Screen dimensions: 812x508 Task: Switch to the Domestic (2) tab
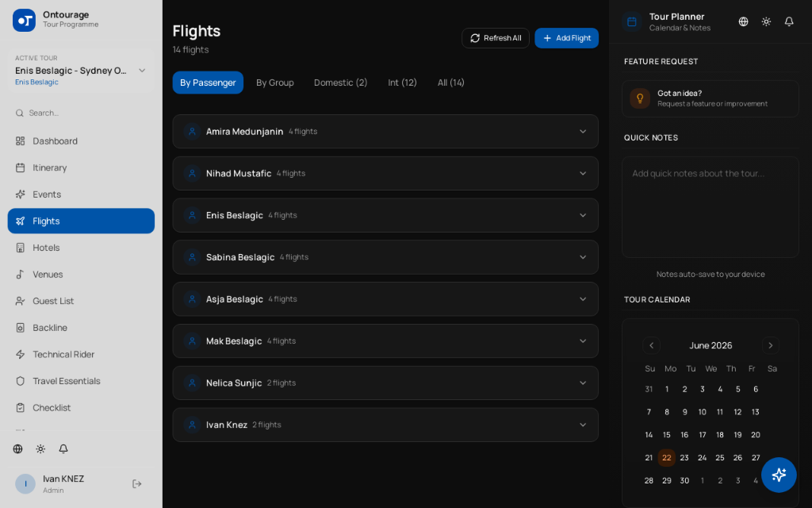(x=341, y=83)
